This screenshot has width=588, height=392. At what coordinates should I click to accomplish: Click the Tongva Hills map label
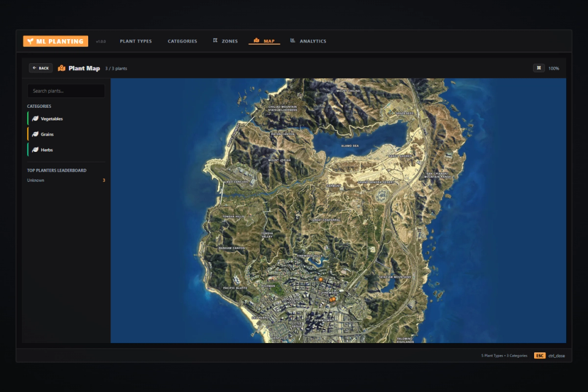tap(233, 216)
